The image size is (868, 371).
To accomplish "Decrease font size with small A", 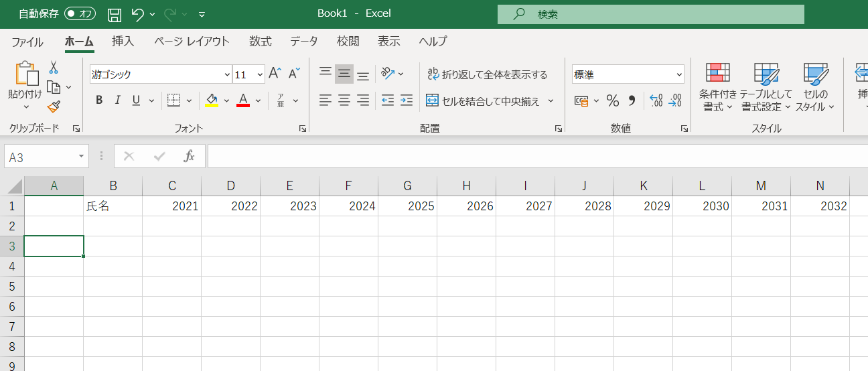I will pos(293,74).
